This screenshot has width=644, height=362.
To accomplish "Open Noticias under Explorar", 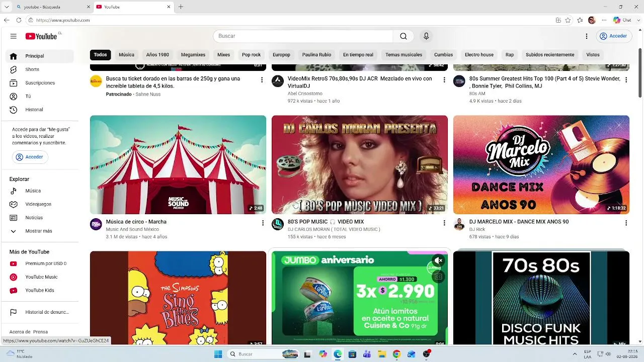I will click(40, 218).
